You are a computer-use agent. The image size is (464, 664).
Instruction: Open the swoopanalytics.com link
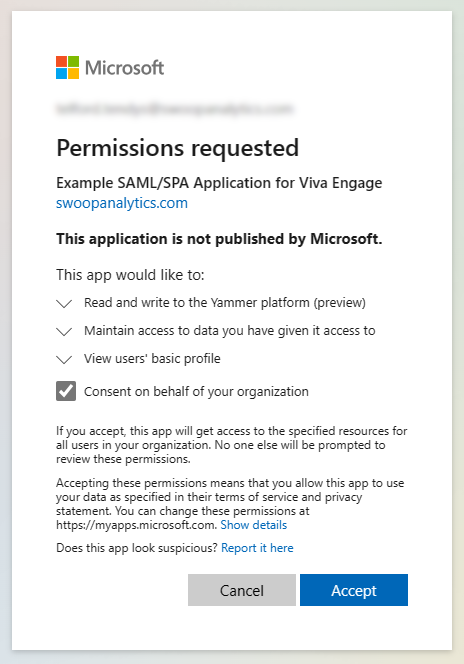122,203
